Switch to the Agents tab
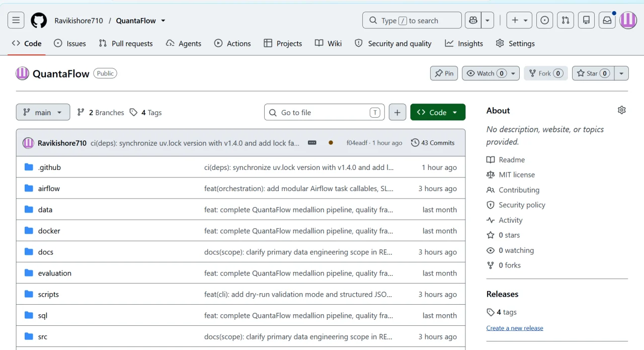Viewport: 644px width, 350px height. click(184, 43)
